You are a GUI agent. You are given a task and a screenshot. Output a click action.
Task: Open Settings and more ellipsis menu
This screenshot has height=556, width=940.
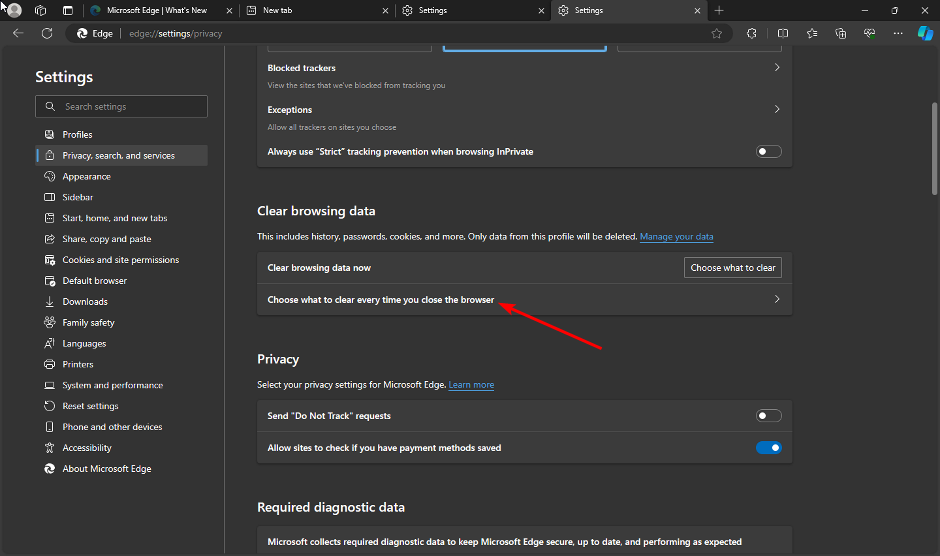(898, 34)
